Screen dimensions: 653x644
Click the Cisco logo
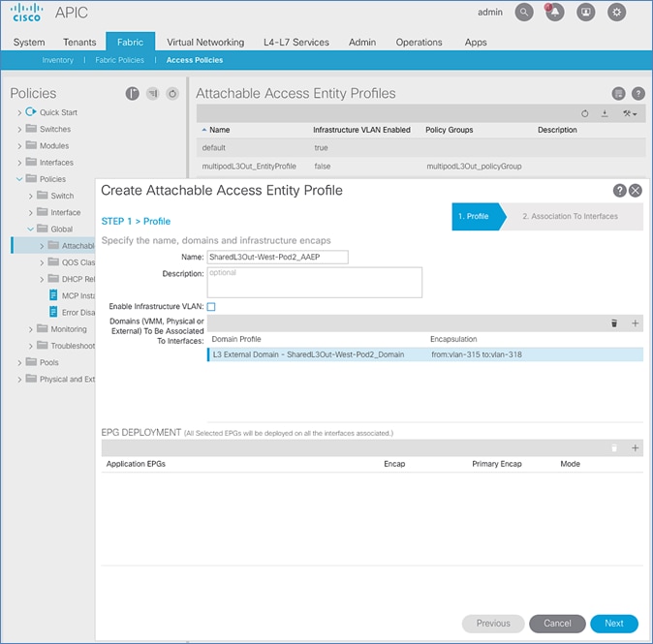click(27, 13)
